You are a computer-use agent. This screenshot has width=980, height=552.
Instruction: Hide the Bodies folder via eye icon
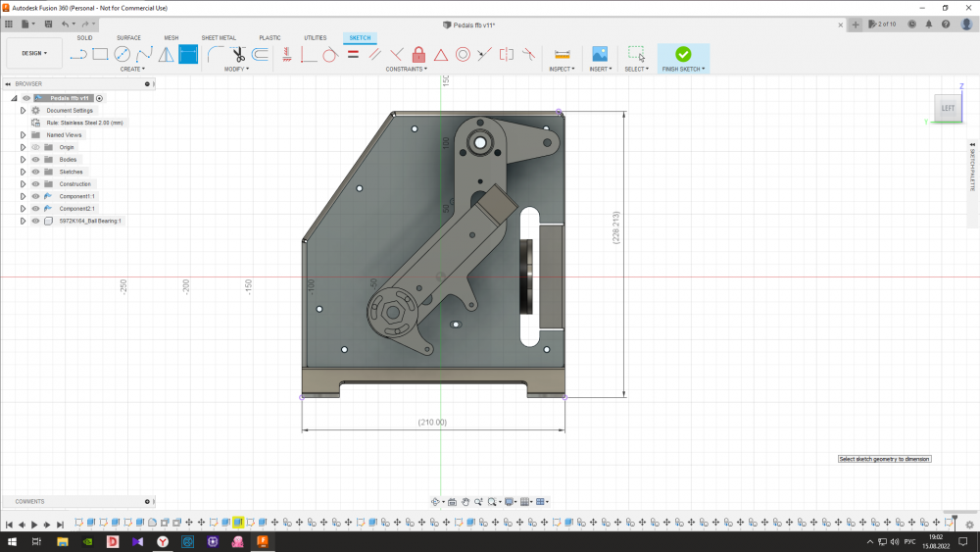35,160
